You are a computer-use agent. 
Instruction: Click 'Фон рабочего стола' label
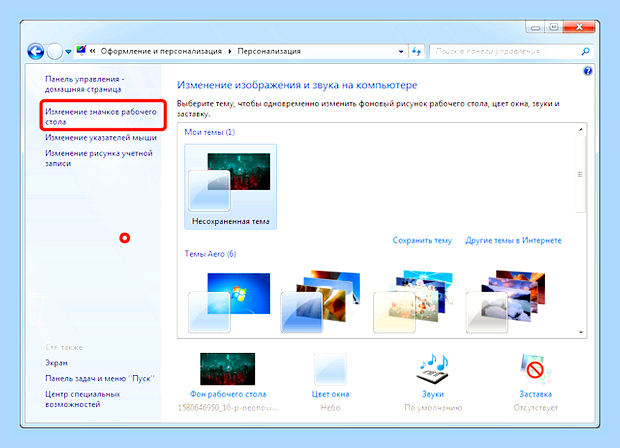point(228,394)
